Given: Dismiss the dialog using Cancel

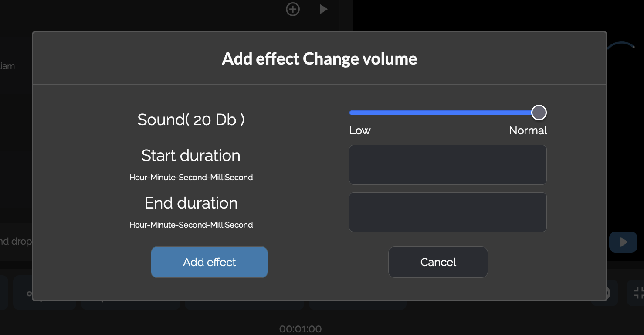Looking at the screenshot, I should click(438, 262).
